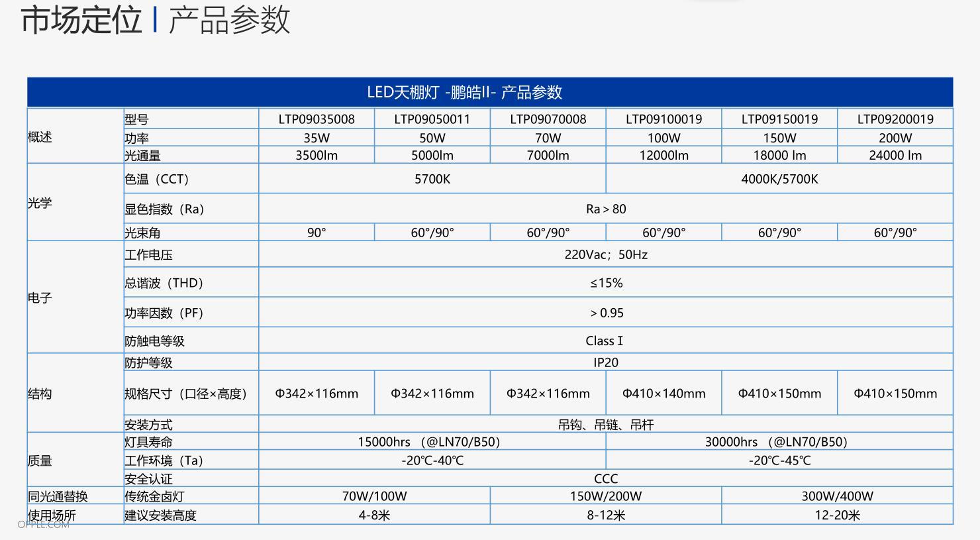
Task: Click the LTP09035008 model number cell
Action: [x=317, y=119]
